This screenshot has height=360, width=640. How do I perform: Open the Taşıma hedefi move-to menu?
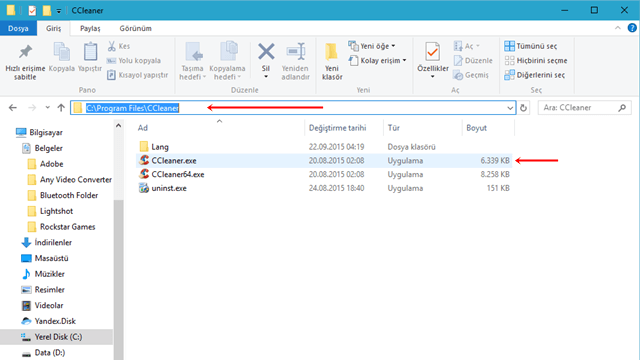click(x=192, y=61)
